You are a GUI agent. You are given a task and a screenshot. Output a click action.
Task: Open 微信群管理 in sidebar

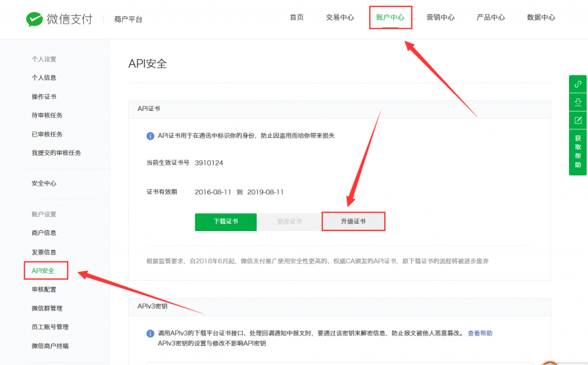pyautogui.click(x=47, y=308)
